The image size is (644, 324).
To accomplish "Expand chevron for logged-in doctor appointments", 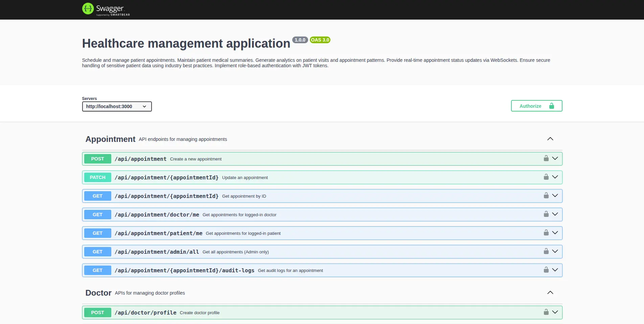I will [x=555, y=214].
